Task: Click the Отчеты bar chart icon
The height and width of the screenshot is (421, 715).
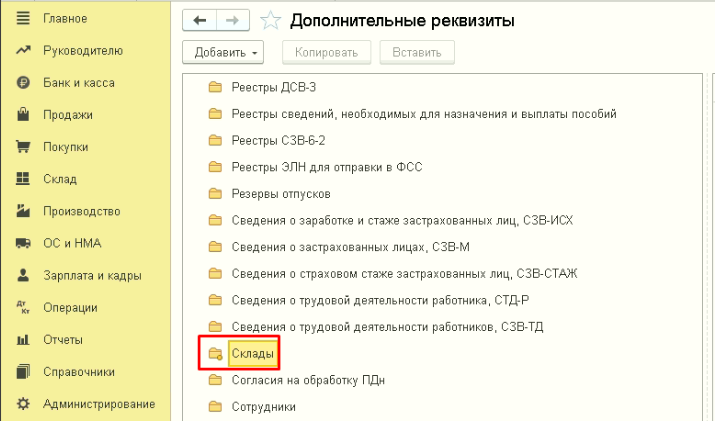Action: click(x=23, y=339)
